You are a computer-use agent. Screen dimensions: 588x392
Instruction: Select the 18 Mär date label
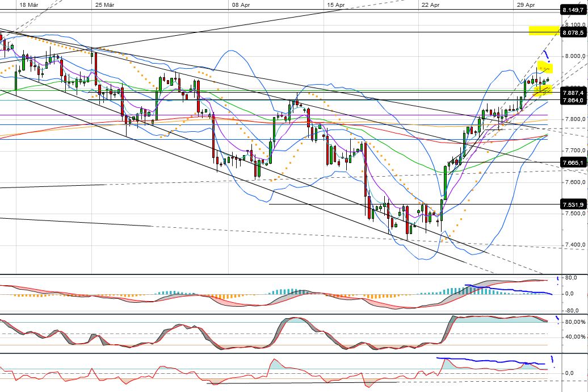click(x=28, y=5)
